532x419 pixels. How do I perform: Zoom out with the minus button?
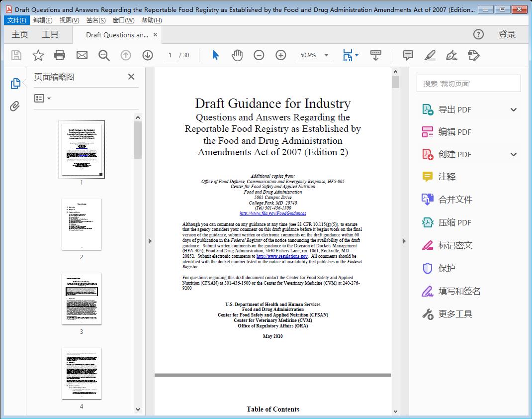(259, 55)
